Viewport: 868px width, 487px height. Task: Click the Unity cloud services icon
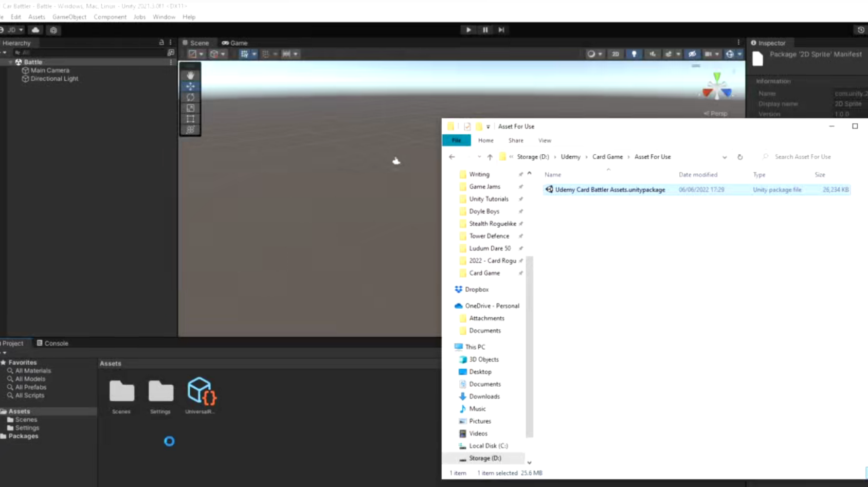(x=35, y=30)
